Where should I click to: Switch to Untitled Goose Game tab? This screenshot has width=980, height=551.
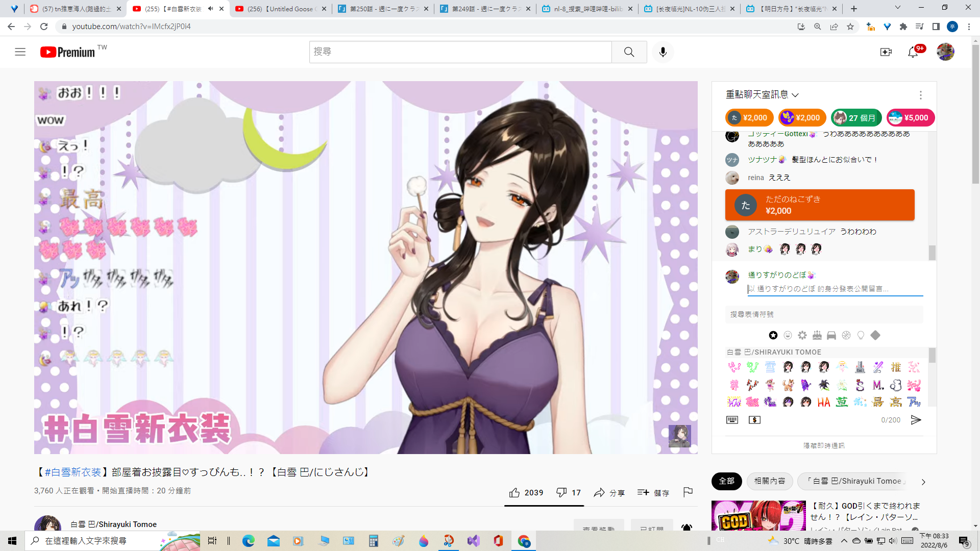[280, 9]
